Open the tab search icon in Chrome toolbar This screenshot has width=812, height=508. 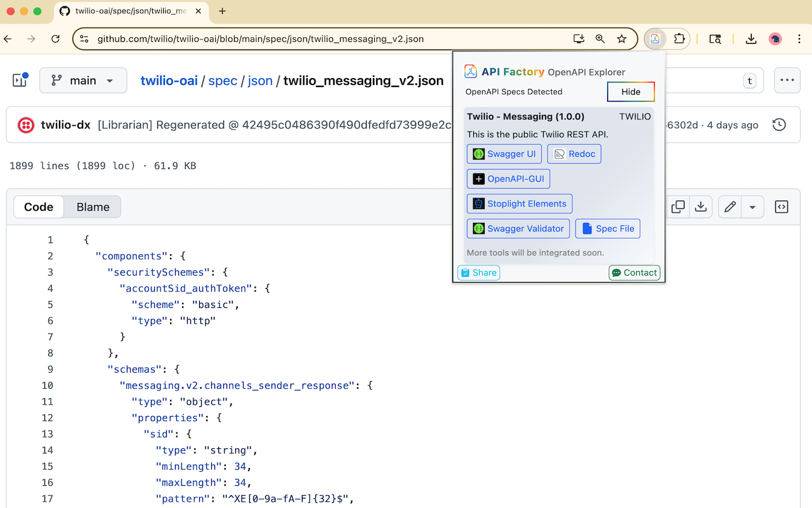(x=715, y=39)
